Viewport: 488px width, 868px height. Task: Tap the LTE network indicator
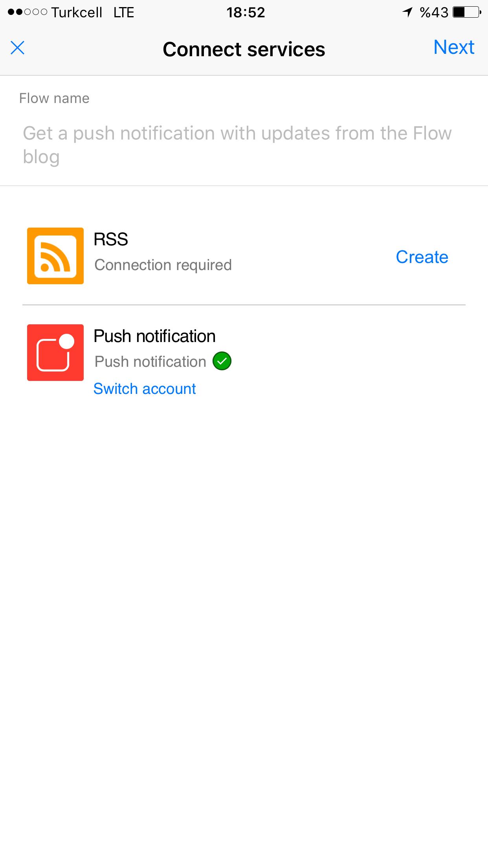(x=124, y=13)
